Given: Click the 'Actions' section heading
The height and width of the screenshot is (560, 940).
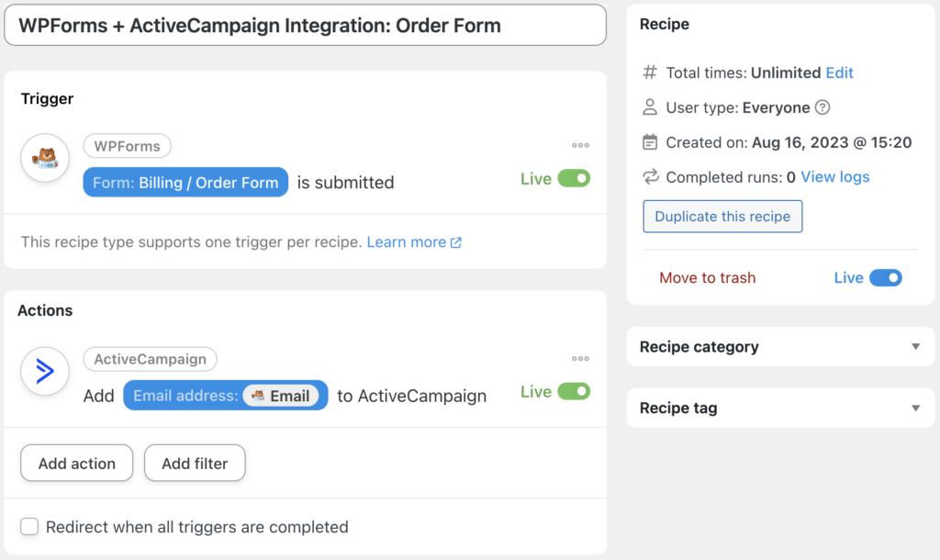Looking at the screenshot, I should pyautogui.click(x=45, y=310).
